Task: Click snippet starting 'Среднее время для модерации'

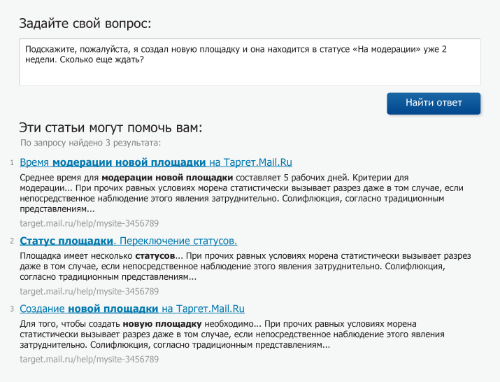Action: (241, 193)
